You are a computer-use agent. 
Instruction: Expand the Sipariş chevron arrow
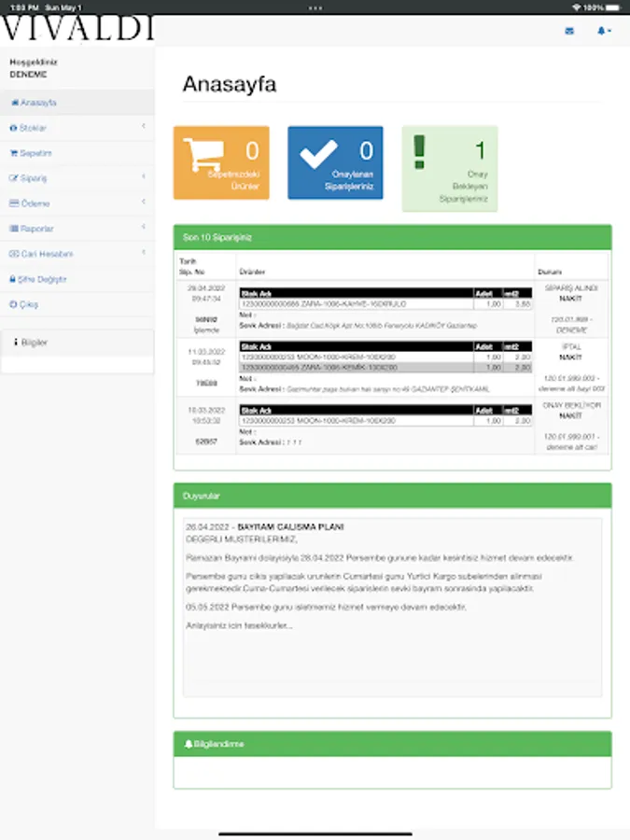144,176
